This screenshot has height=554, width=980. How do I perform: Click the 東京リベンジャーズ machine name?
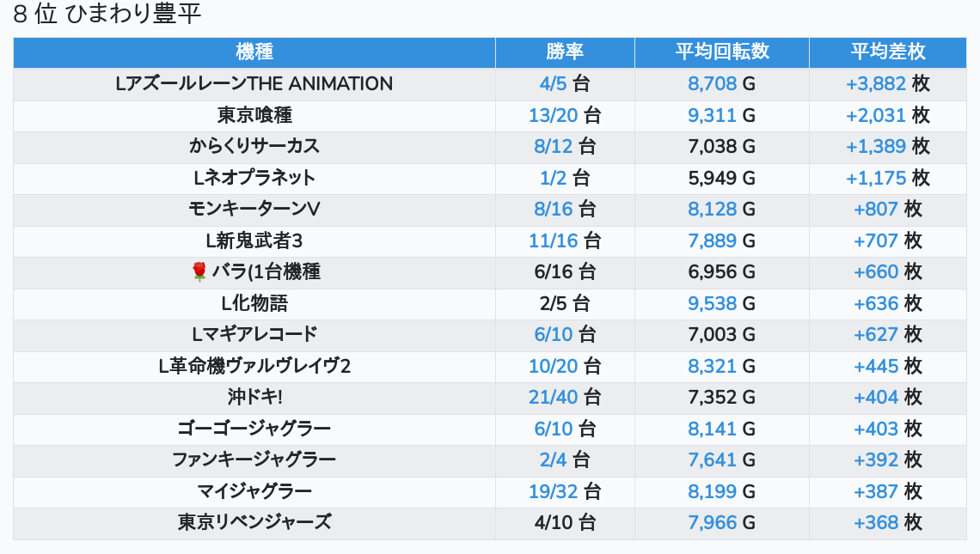254,522
